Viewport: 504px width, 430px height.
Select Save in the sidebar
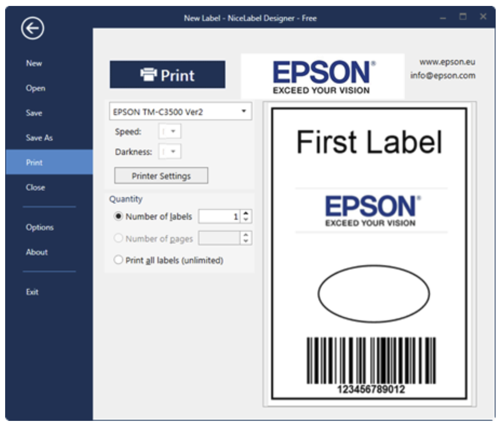34,113
